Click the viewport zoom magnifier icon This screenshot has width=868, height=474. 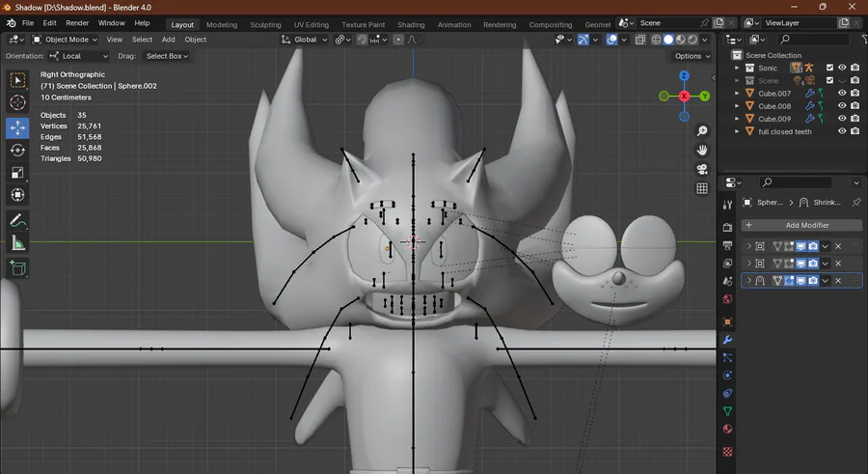tap(702, 131)
